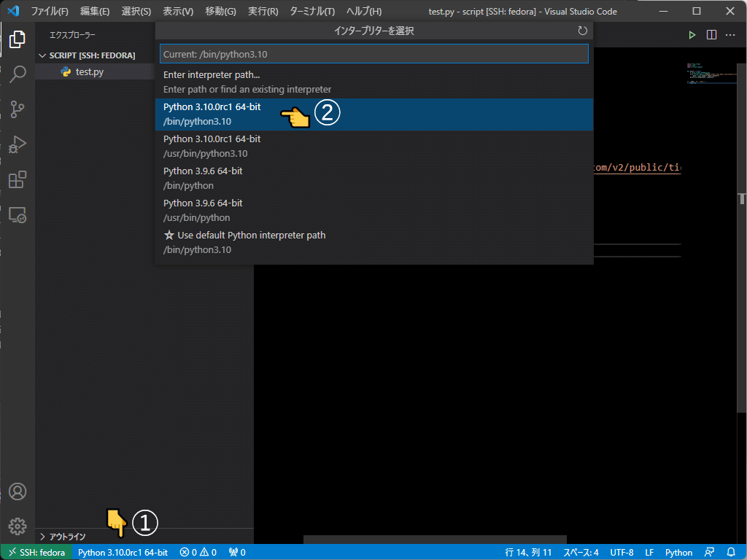Run Python file with green play icon
747x560 pixels.
click(692, 35)
